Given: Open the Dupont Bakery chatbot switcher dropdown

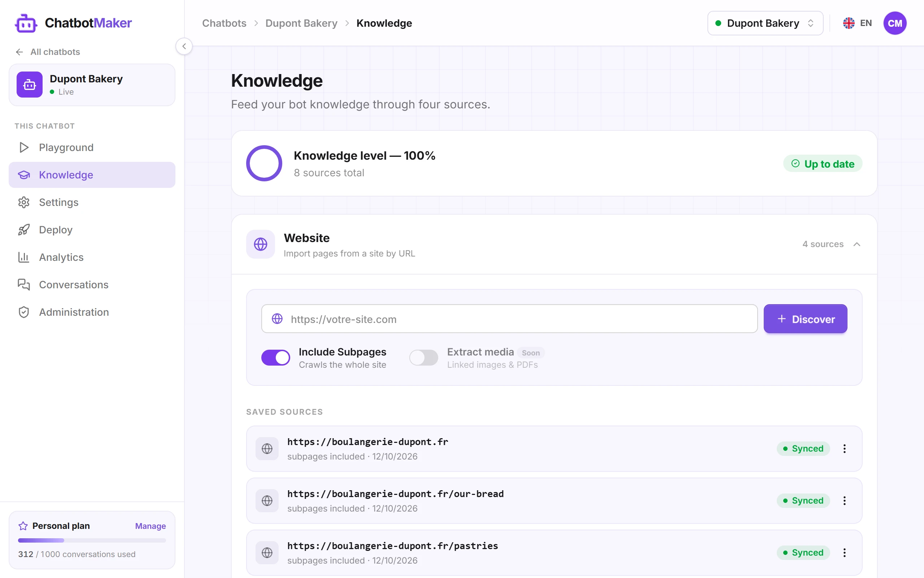Looking at the screenshot, I should (x=765, y=23).
